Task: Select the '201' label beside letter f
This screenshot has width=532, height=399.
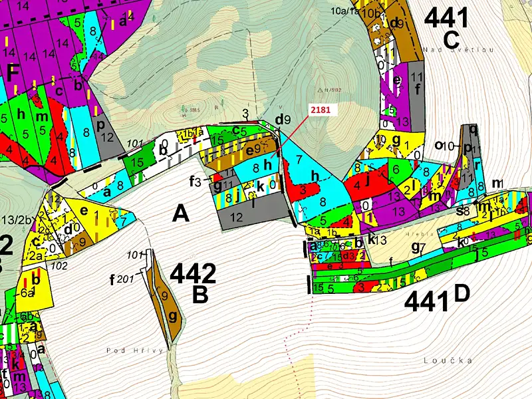Action: [x=126, y=279]
